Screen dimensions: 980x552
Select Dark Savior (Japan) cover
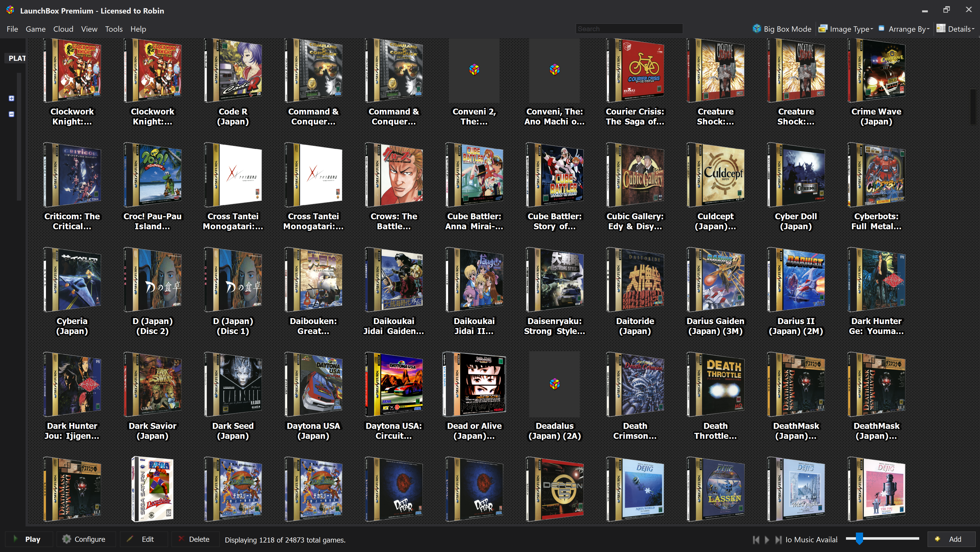[x=152, y=385]
